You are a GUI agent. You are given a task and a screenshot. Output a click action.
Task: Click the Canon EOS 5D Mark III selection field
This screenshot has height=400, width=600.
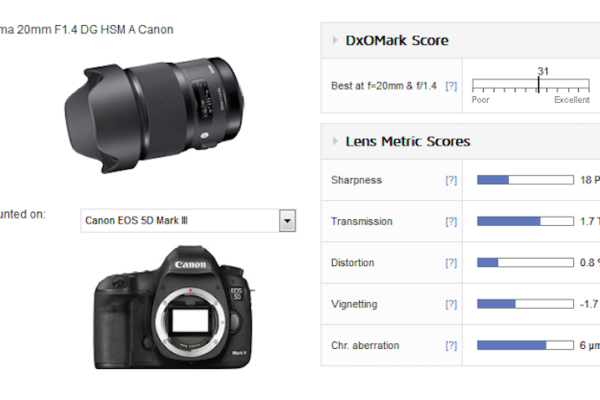click(x=178, y=221)
